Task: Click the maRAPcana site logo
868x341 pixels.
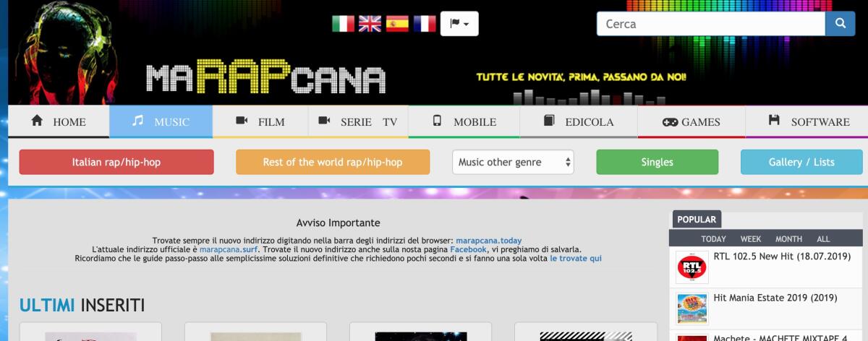Action: 265,78
